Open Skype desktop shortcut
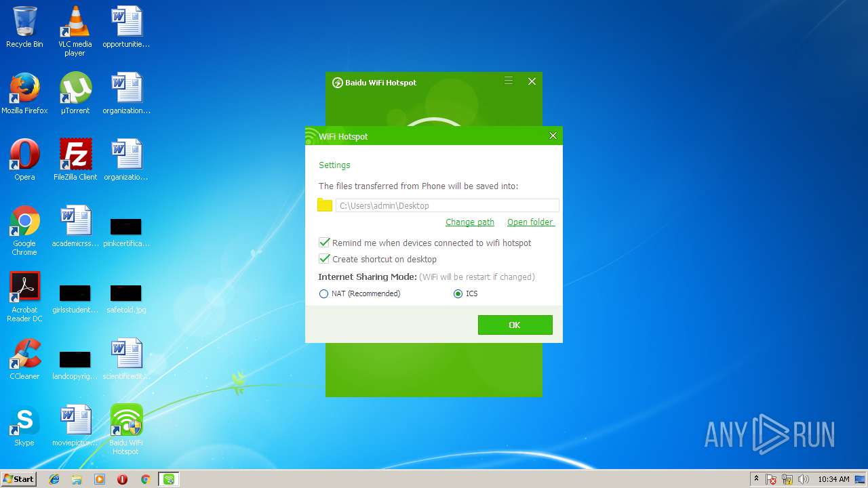Image resolution: width=868 pixels, height=488 pixels. [24, 426]
